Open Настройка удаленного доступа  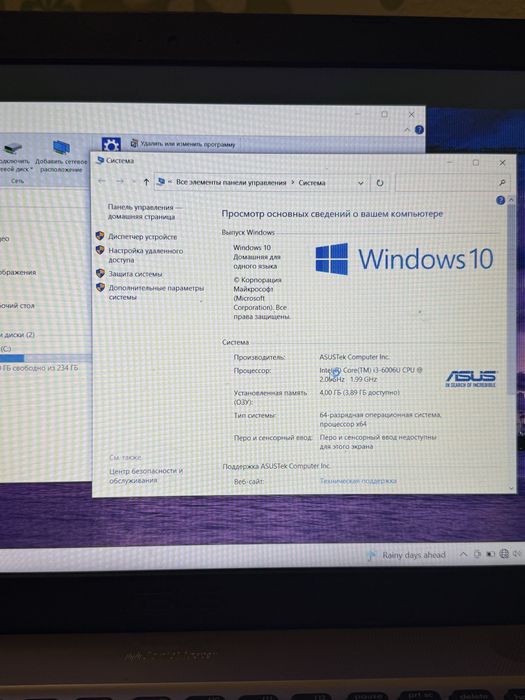coord(146,255)
